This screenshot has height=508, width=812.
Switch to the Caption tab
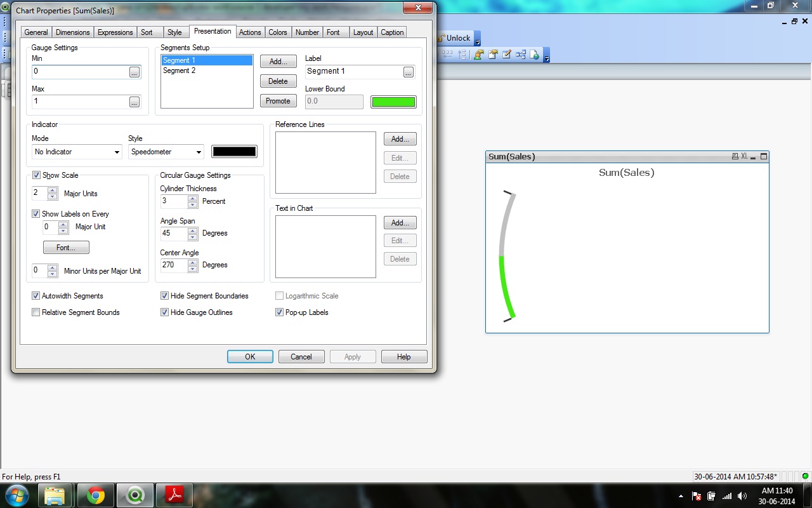point(393,32)
